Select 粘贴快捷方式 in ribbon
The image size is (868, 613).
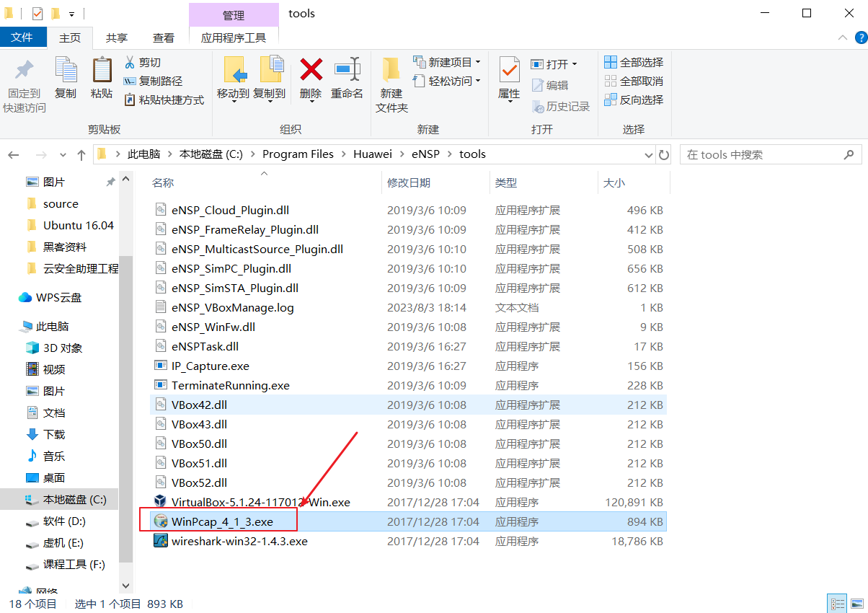164,100
